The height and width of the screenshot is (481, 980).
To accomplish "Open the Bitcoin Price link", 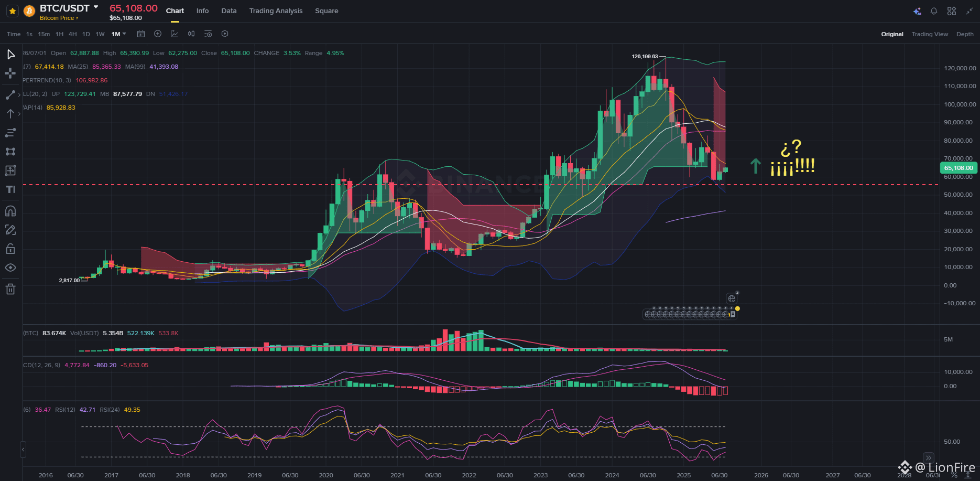I will 59,18.
